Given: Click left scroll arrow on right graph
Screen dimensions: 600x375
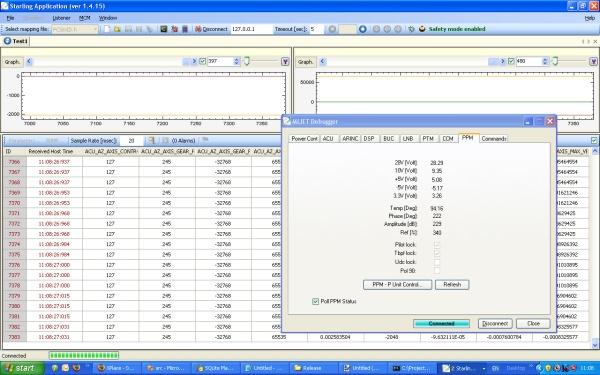Looking at the screenshot, I should click(x=322, y=61).
